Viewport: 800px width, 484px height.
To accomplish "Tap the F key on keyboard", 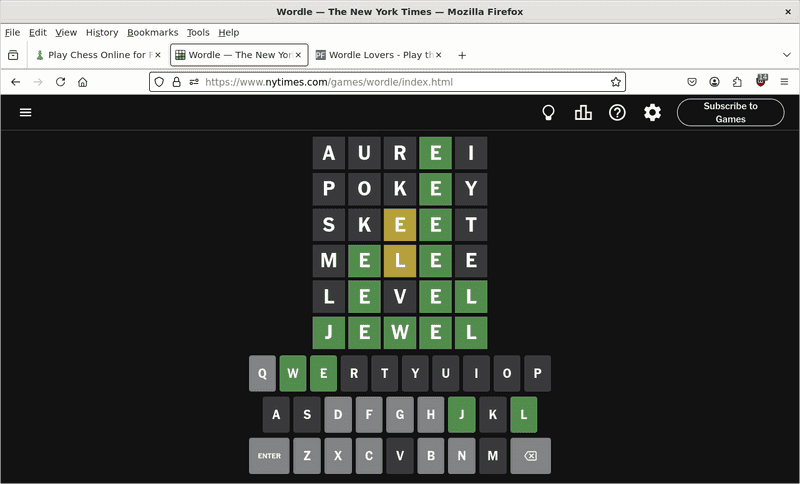I will pyautogui.click(x=369, y=415).
